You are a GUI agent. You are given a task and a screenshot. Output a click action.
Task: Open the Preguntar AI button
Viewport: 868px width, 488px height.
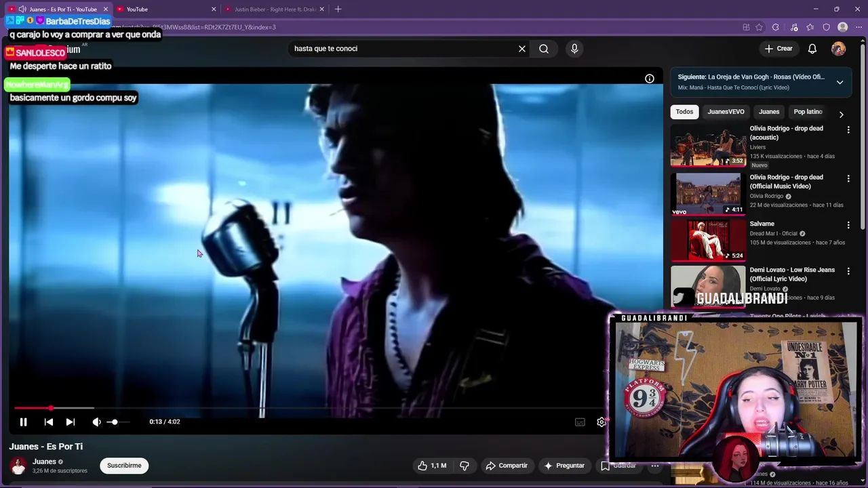pos(564,466)
